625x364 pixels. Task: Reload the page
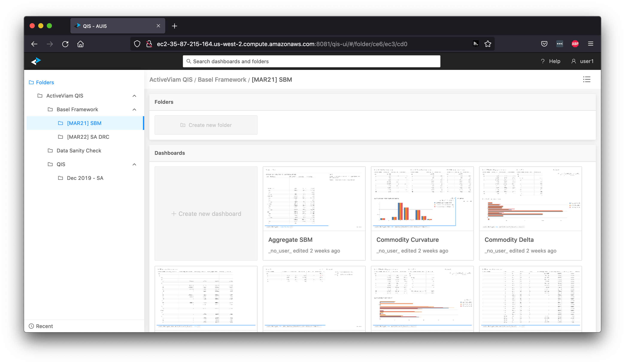[65, 44]
